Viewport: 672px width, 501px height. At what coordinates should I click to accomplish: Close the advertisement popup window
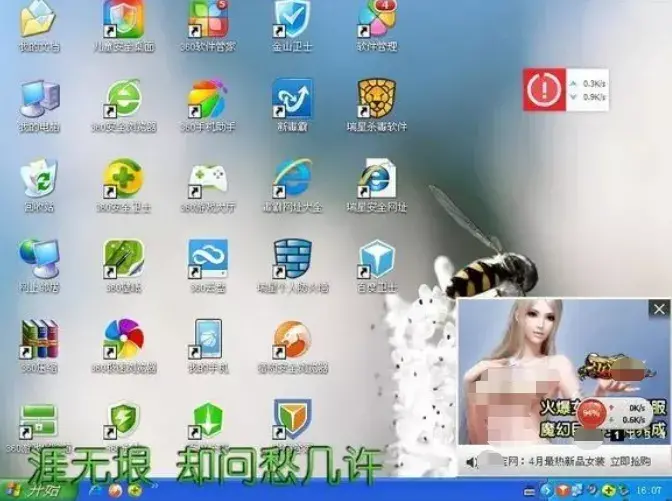(x=658, y=310)
